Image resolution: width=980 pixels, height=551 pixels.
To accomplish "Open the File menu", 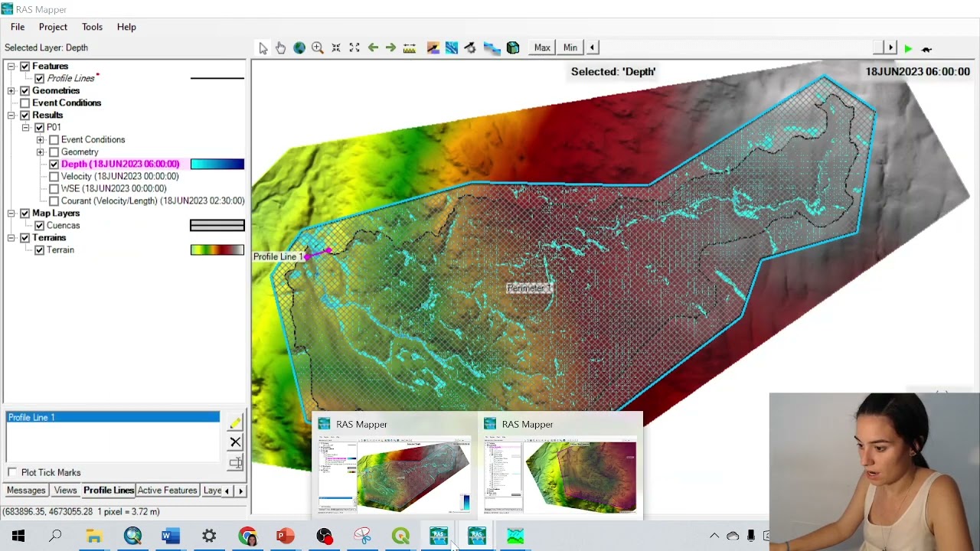I will click(x=18, y=27).
